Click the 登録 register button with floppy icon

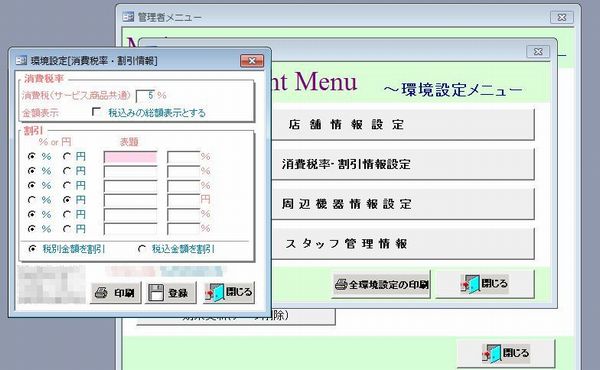pos(171,293)
